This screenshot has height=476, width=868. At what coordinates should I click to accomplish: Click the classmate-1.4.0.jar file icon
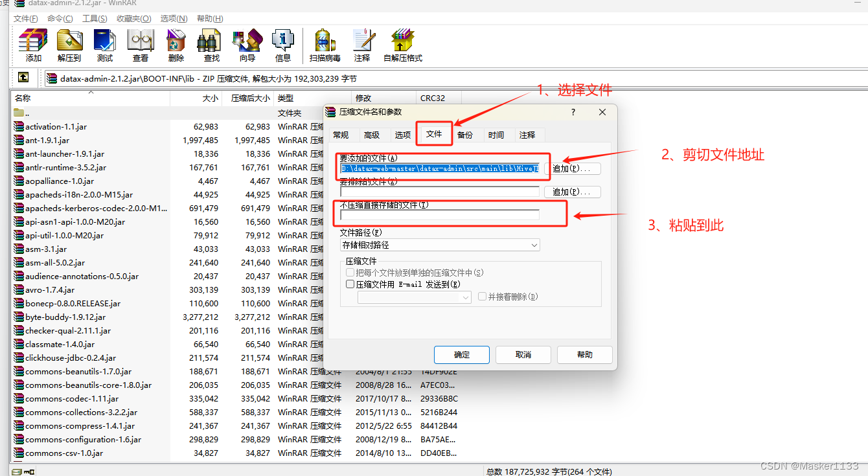[x=19, y=345]
